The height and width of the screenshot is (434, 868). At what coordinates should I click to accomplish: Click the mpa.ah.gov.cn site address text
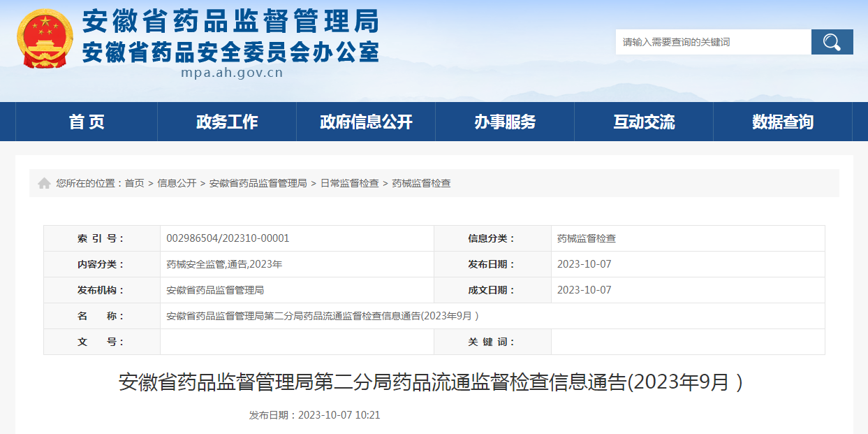point(233,72)
